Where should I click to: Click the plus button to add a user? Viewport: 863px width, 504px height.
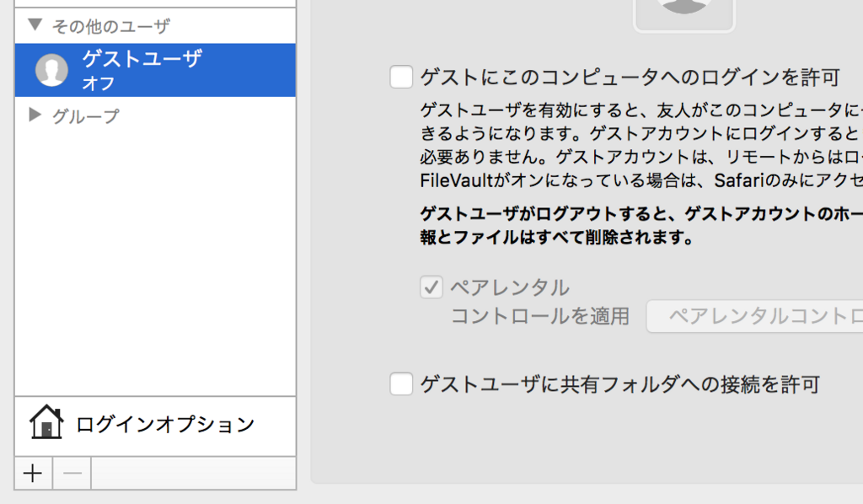pos(33,473)
